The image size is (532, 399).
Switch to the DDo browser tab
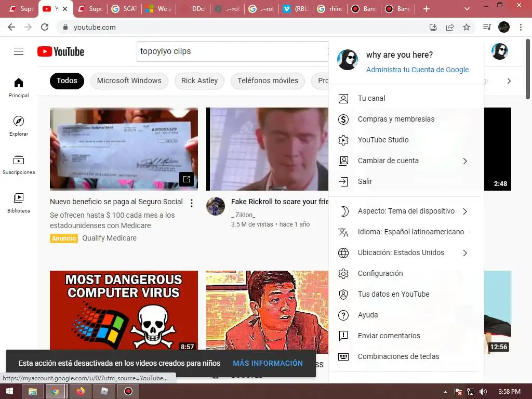[x=193, y=9]
